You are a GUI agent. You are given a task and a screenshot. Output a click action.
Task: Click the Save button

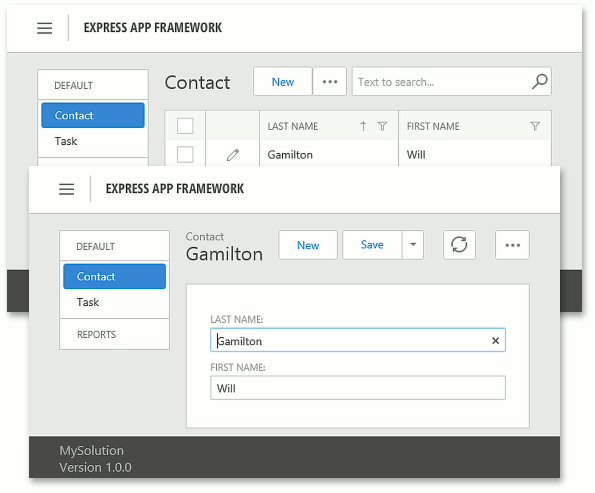pyautogui.click(x=372, y=245)
